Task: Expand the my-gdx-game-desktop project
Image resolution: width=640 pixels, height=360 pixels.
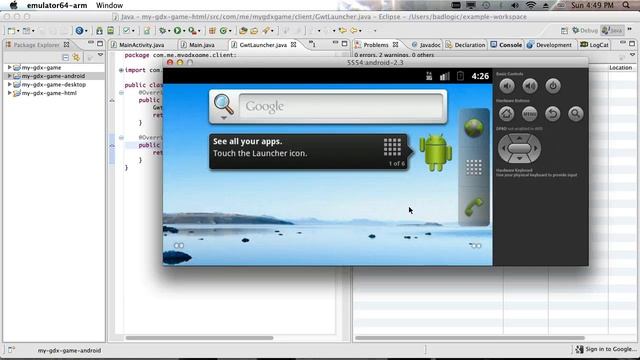Action: (x=9, y=84)
